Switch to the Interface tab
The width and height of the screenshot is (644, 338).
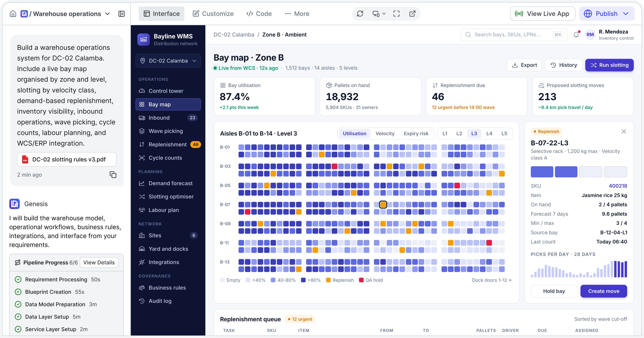[x=162, y=14]
